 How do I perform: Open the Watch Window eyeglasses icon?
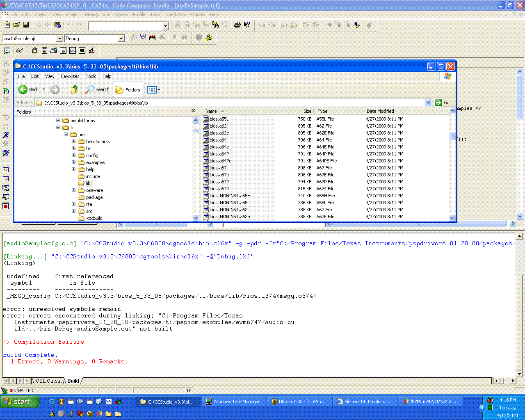tap(20, 50)
